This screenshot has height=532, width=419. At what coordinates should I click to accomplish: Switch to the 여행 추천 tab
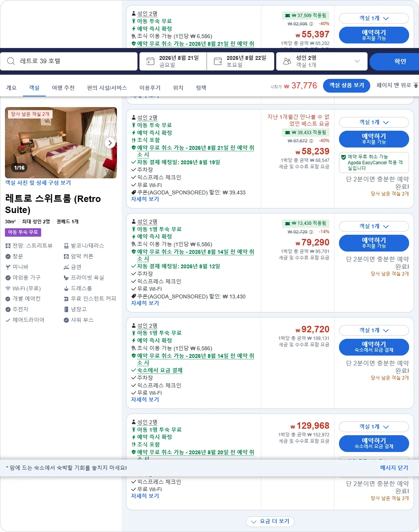[63, 88]
